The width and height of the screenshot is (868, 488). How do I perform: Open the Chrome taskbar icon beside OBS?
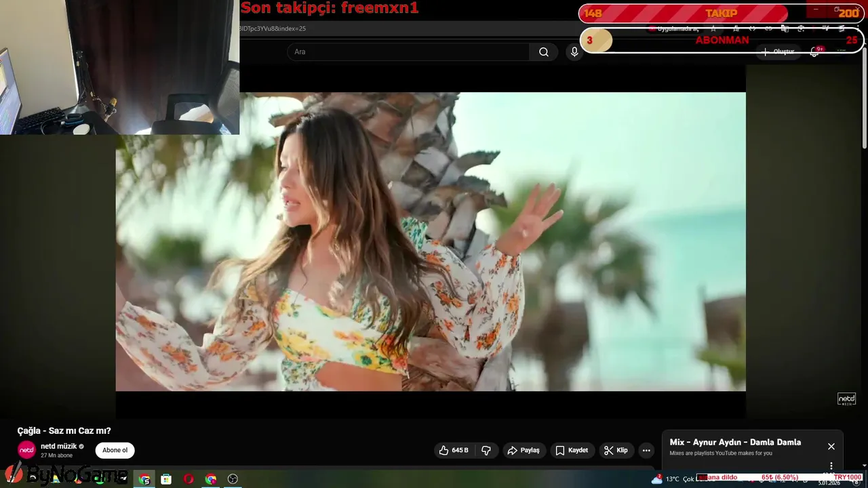click(211, 479)
